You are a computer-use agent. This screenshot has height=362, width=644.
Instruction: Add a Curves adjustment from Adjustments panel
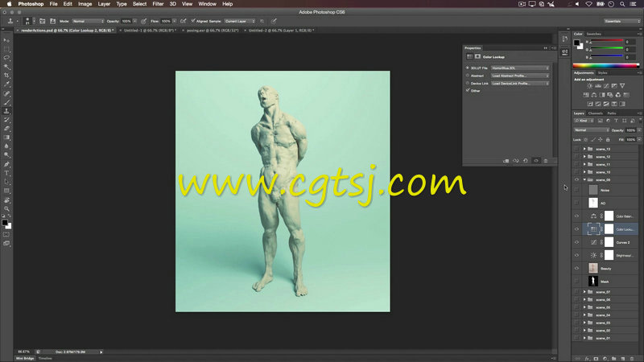click(606, 86)
